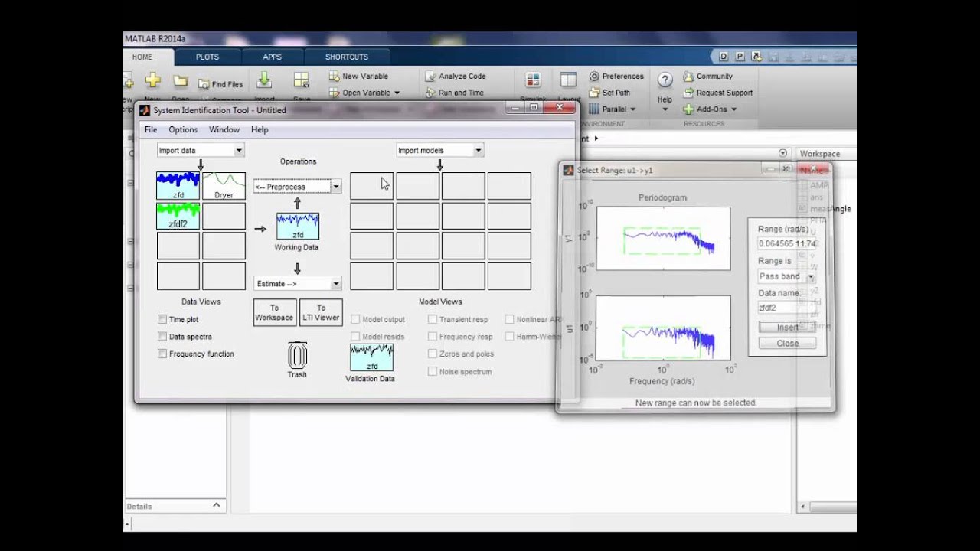Toggle the Model output checkbox

point(355,319)
